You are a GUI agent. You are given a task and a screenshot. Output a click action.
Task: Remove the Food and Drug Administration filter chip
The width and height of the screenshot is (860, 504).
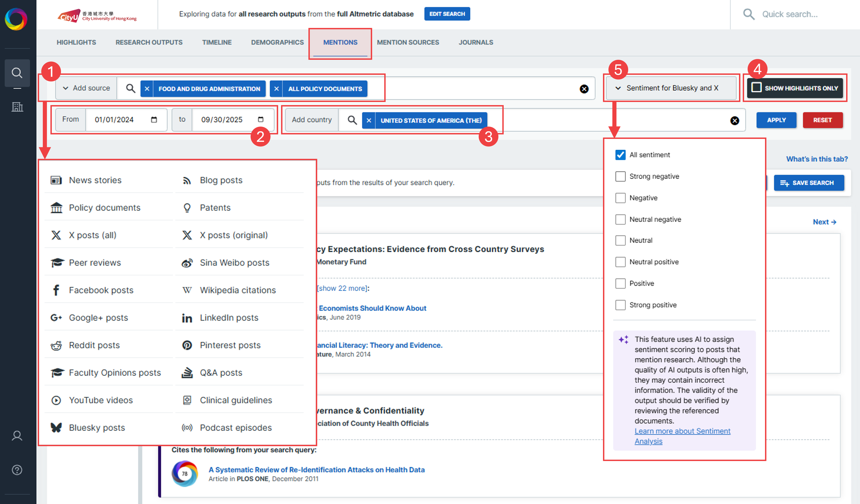click(x=147, y=89)
